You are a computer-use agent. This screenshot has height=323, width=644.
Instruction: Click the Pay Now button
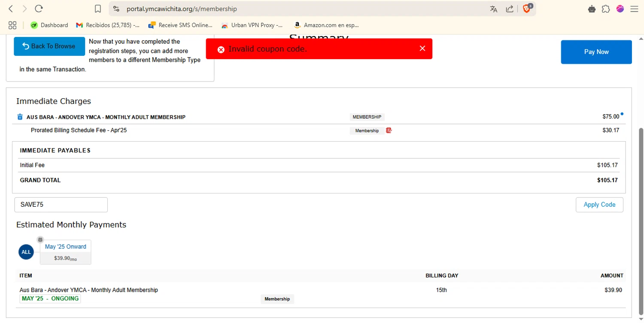tap(596, 52)
